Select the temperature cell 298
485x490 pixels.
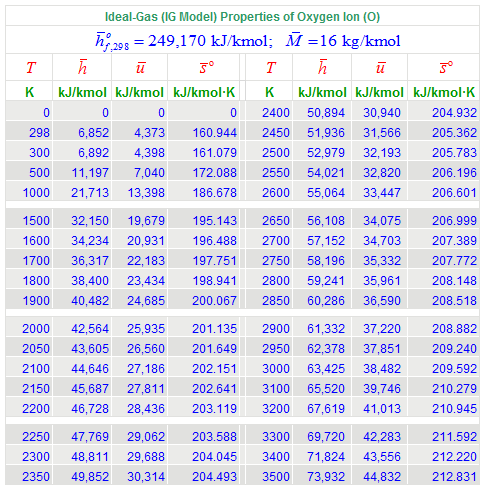pos(39,133)
